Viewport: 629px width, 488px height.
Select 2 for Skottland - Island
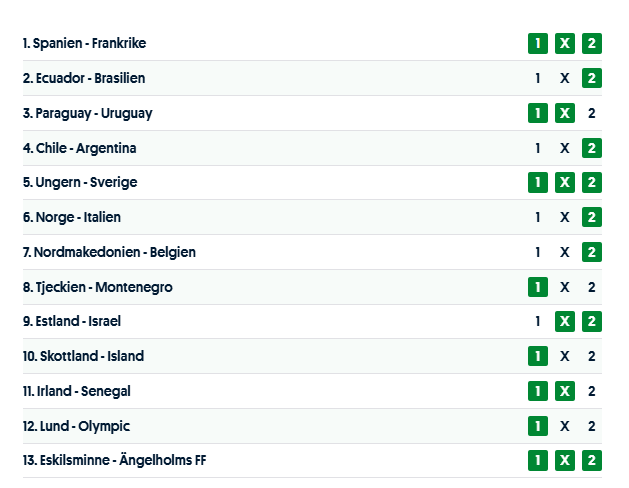pyautogui.click(x=592, y=356)
